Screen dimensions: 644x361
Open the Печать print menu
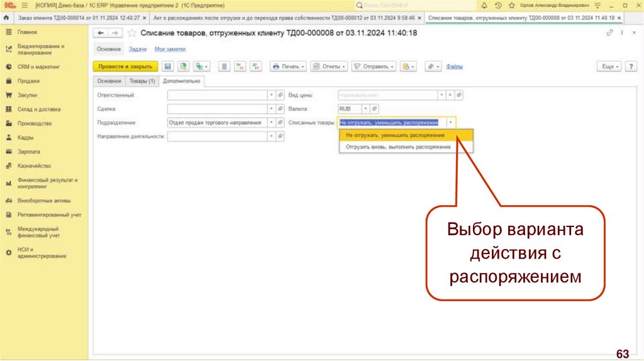click(x=288, y=67)
